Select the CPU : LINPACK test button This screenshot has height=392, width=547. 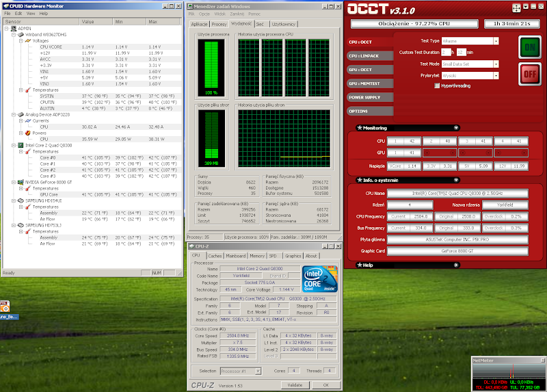pyautogui.click(x=370, y=56)
